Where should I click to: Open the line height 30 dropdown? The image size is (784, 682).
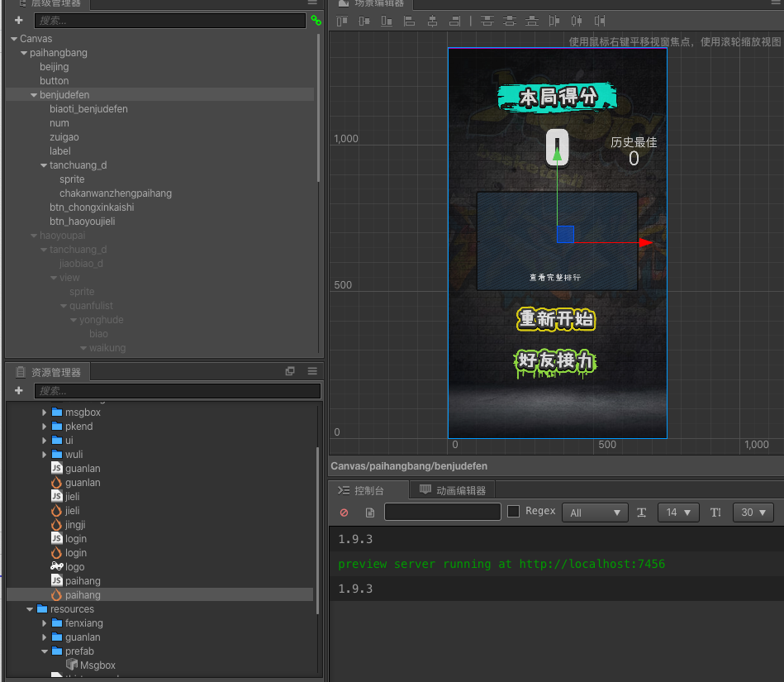753,513
